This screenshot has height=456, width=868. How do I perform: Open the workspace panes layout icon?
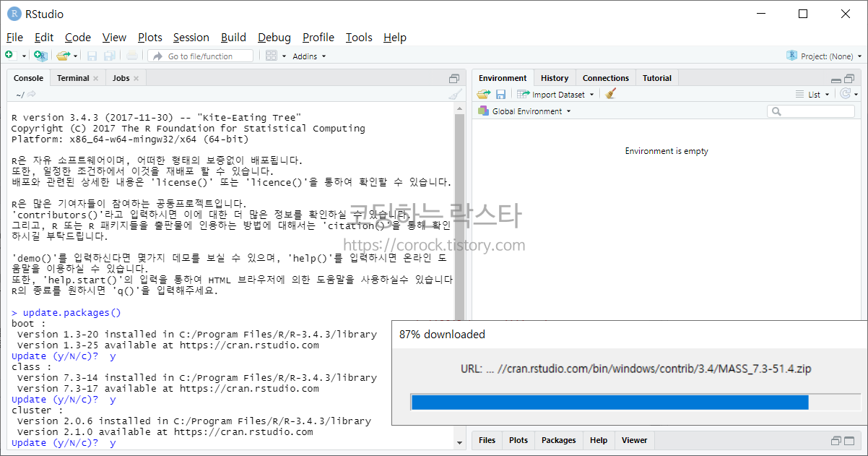point(272,56)
